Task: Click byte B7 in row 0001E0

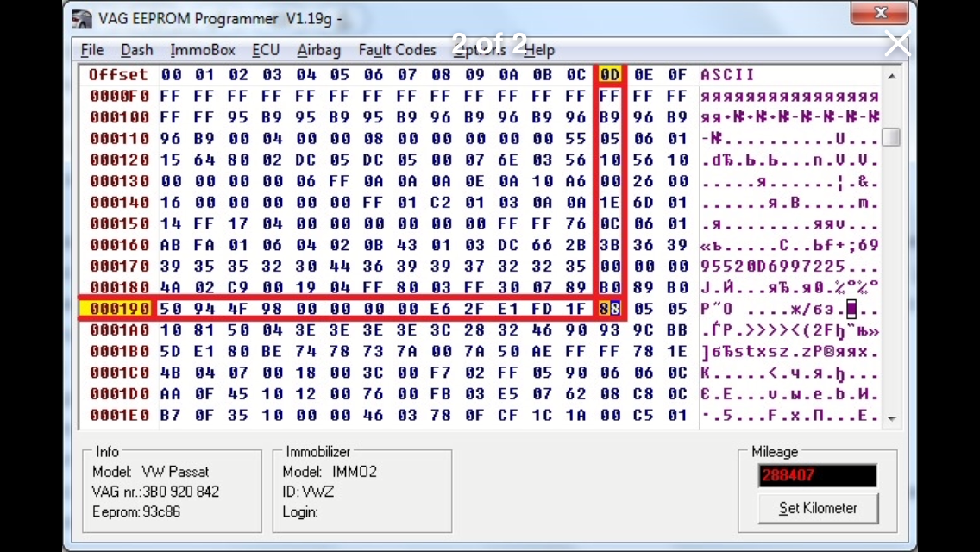Action: [171, 415]
